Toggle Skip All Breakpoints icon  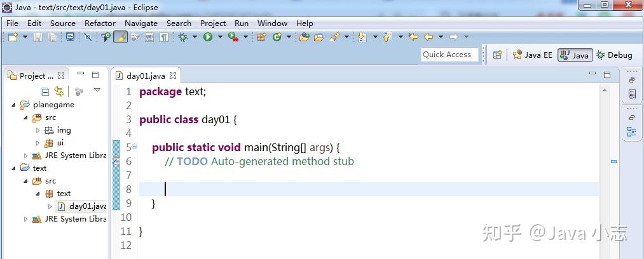[x=88, y=37]
